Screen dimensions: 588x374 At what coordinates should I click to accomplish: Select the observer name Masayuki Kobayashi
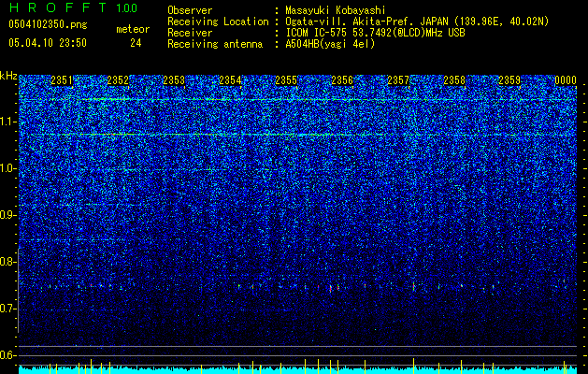point(336,11)
